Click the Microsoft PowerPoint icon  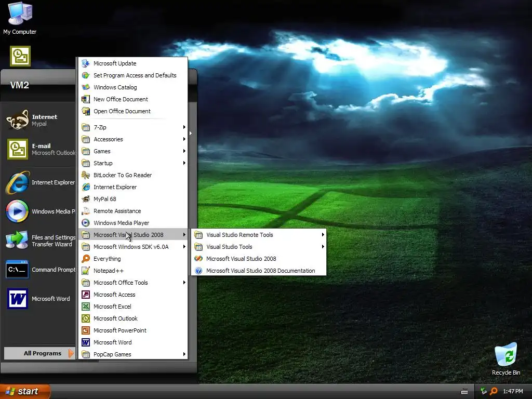[x=86, y=330]
